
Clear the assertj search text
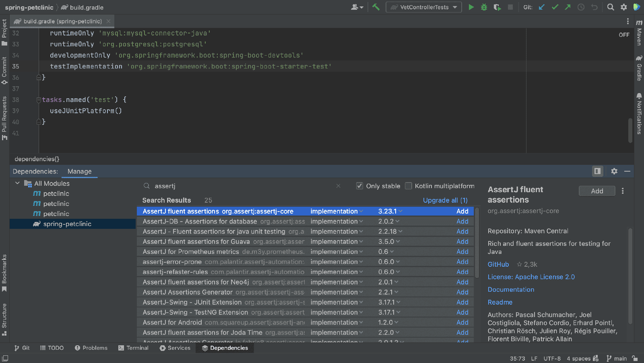338,186
